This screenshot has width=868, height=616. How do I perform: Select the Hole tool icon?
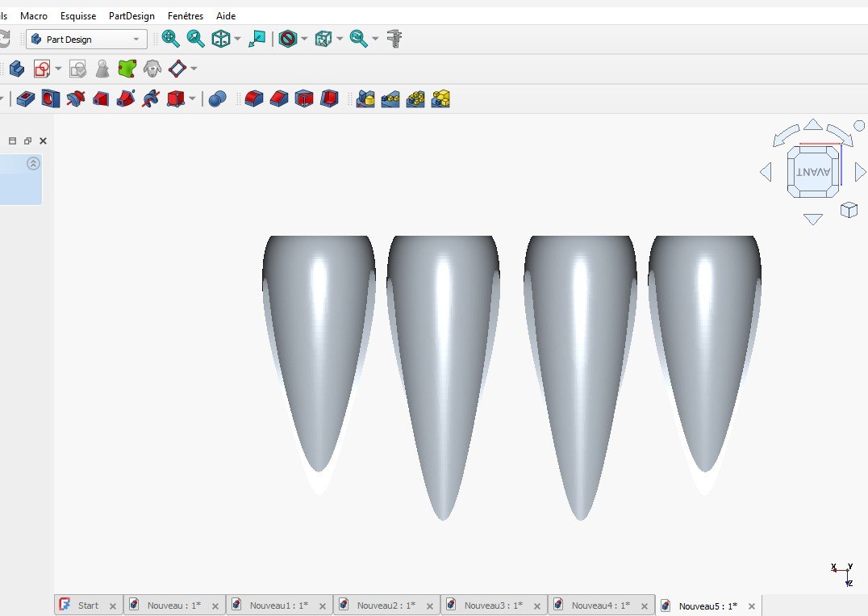point(50,99)
